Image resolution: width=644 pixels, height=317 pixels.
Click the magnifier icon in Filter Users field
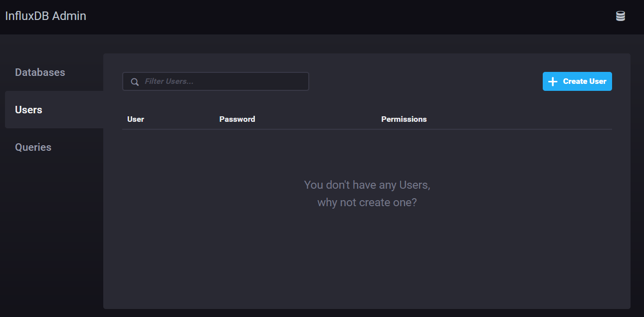pos(134,81)
